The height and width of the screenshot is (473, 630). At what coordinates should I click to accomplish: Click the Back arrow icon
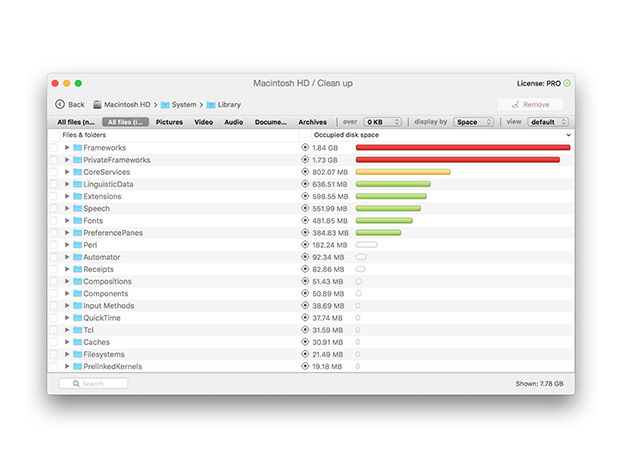pos(60,104)
